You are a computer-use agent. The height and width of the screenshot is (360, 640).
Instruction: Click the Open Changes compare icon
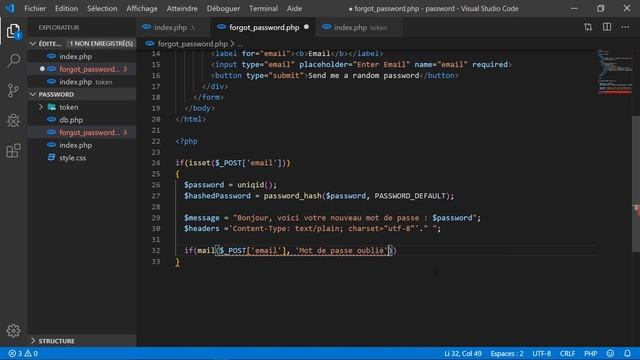pyautogui.click(x=588, y=27)
